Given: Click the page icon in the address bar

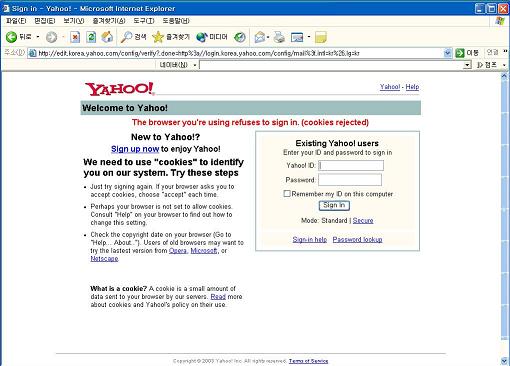Looking at the screenshot, I should 32,53.
